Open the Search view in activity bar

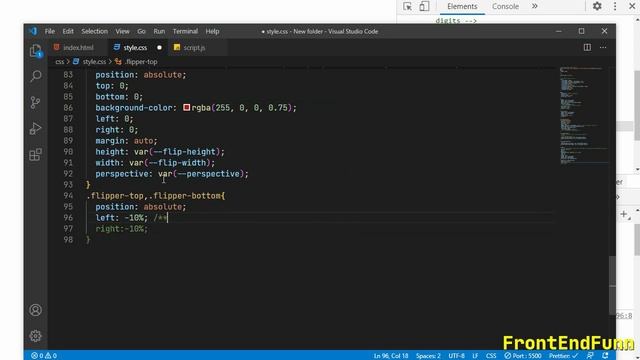(36, 76)
